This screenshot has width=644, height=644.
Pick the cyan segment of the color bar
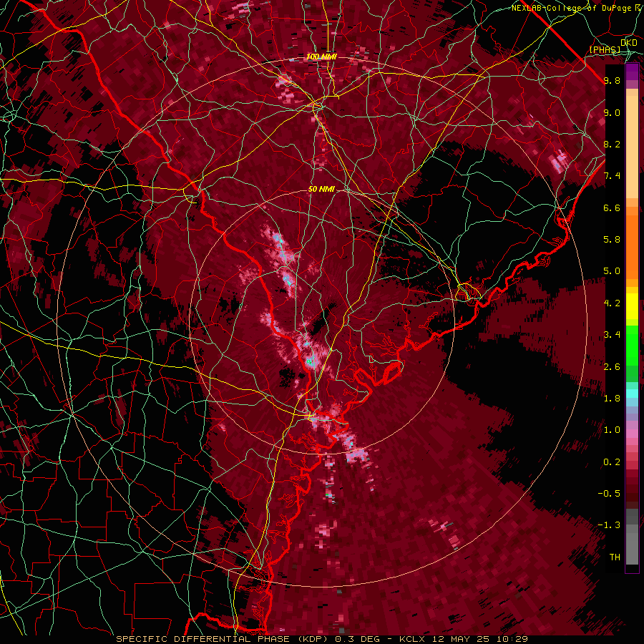click(x=632, y=394)
